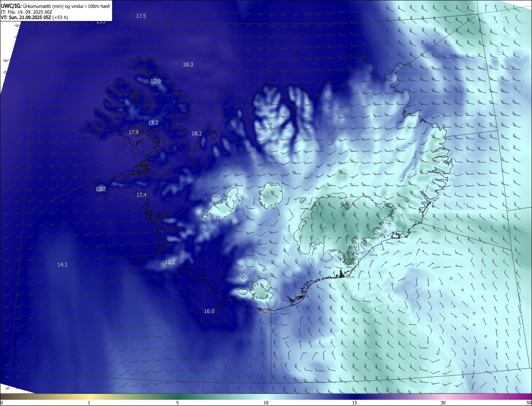
Task: Click the faint 7.8 value label
Action: [x=374, y=352]
